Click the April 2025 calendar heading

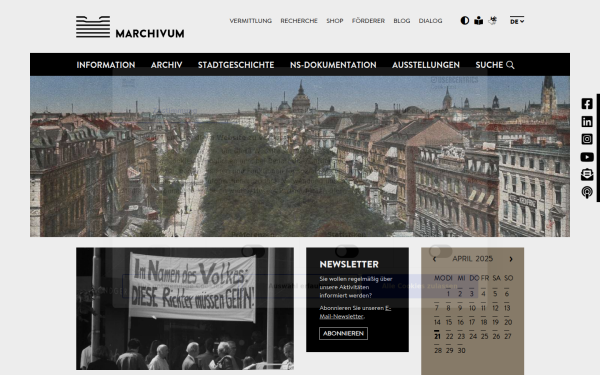tap(473, 259)
